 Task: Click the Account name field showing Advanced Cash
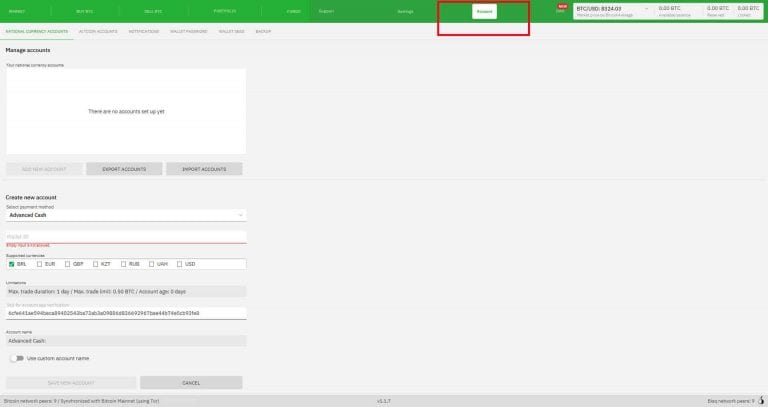(x=126, y=340)
